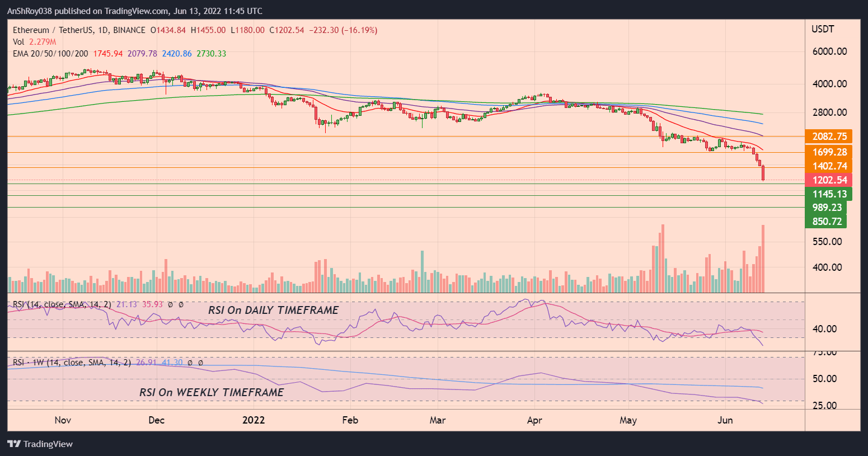Click the second Ø icon on the daily RSI legend
This screenshot has height=456, width=868.
(180, 305)
